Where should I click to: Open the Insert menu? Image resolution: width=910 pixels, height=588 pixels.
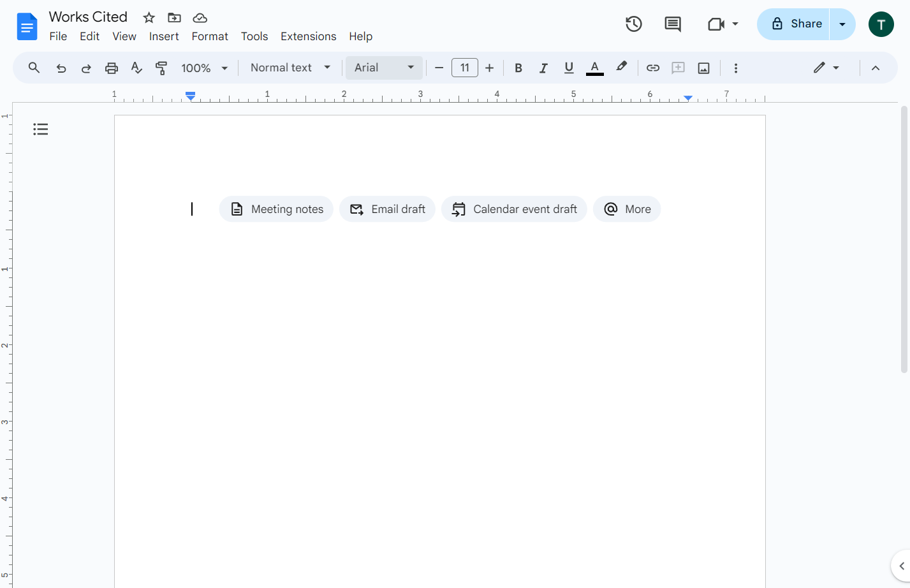[x=164, y=36]
